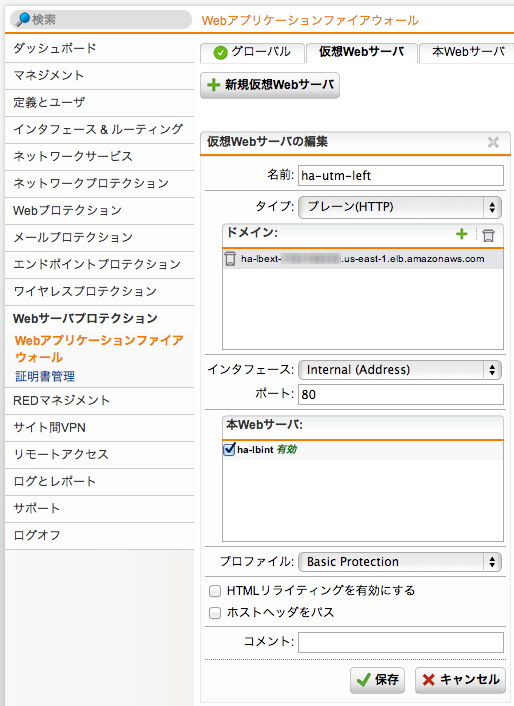Expand the Profile dropdown showing Basic Protection
514x706 pixels.
pyautogui.click(x=400, y=562)
